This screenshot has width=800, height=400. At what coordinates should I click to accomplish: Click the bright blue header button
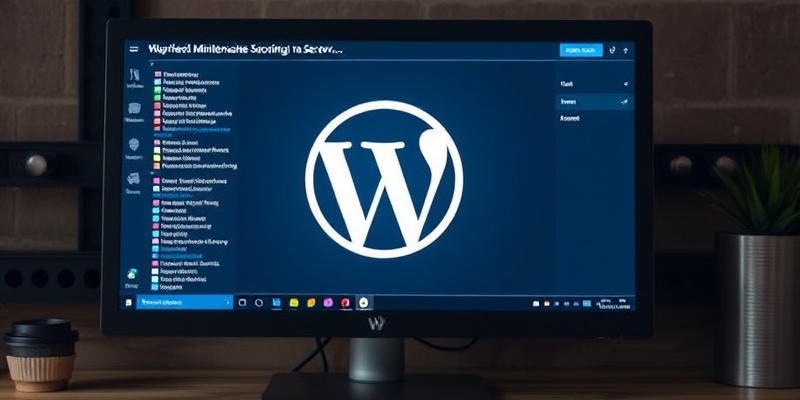pos(581,50)
